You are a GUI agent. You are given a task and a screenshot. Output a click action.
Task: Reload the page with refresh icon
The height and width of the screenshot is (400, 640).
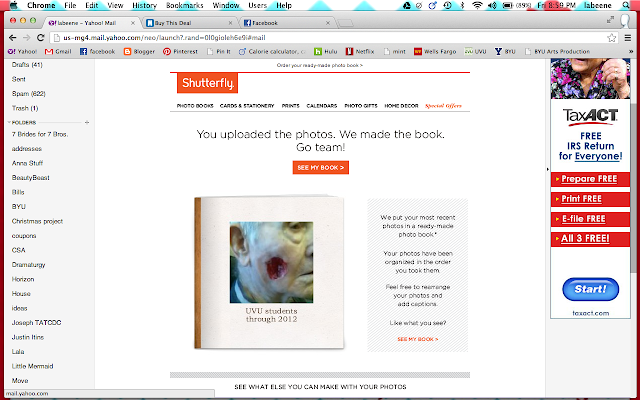tap(40, 38)
